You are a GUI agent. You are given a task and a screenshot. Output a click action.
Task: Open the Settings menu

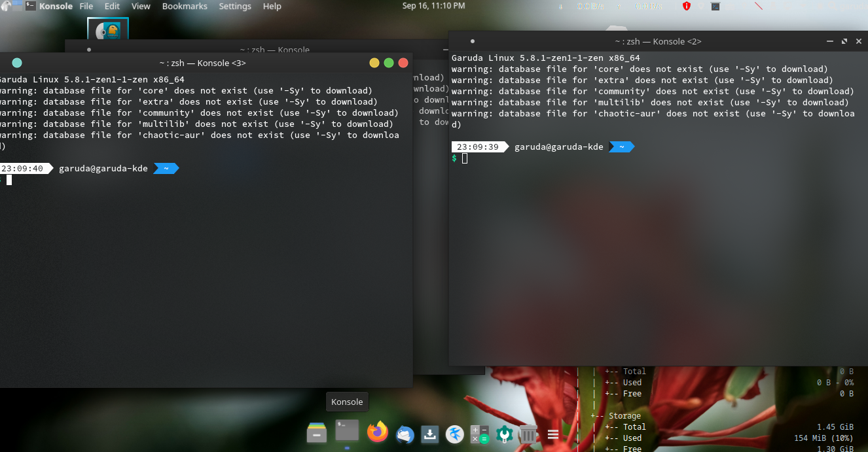[x=235, y=6]
